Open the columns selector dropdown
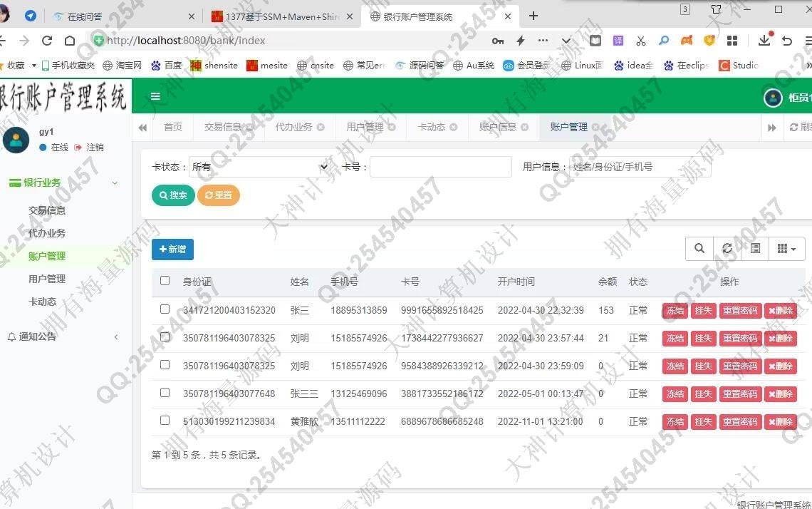Viewport: 812px width, 509px height. (x=786, y=249)
